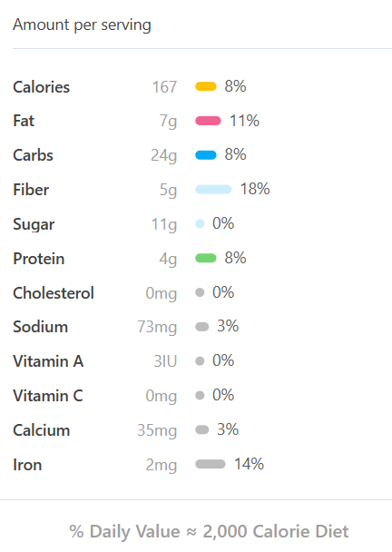Click the gray Iron progress bar
The width and height of the screenshot is (392, 552).
211,464
